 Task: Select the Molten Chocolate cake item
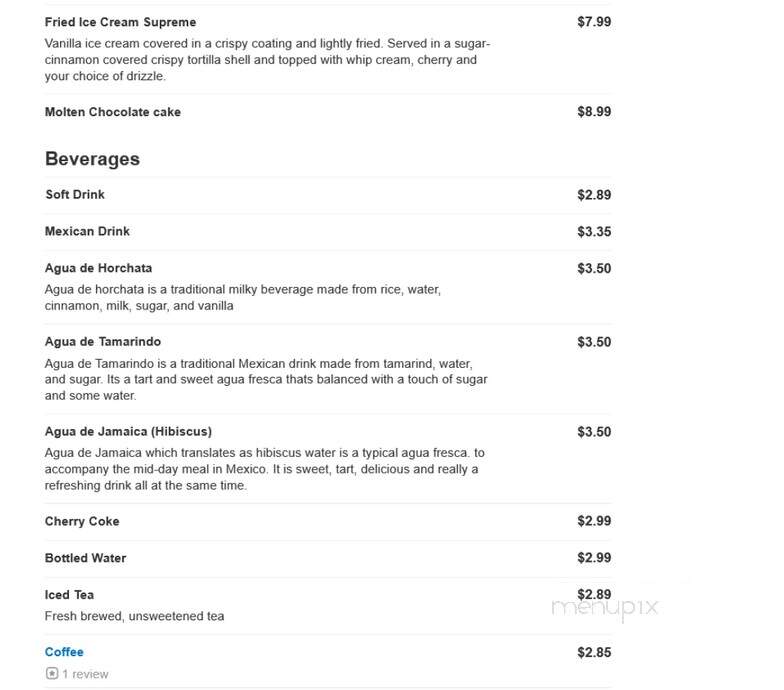tap(112, 112)
